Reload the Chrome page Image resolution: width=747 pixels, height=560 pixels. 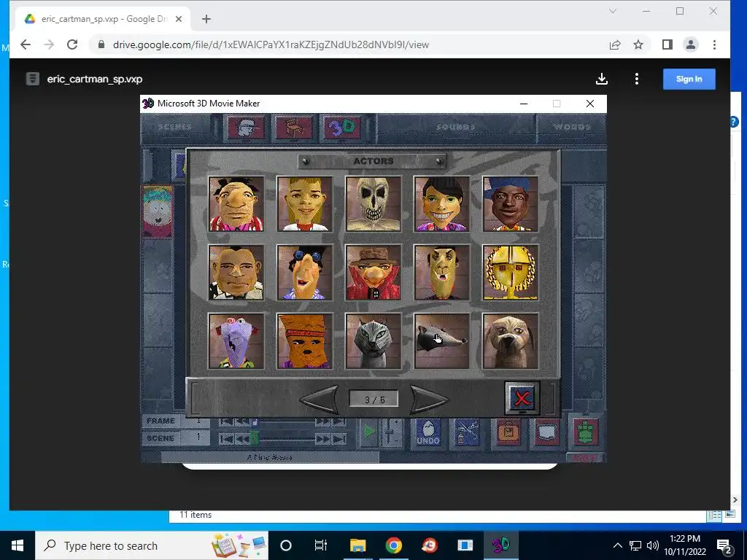72,44
